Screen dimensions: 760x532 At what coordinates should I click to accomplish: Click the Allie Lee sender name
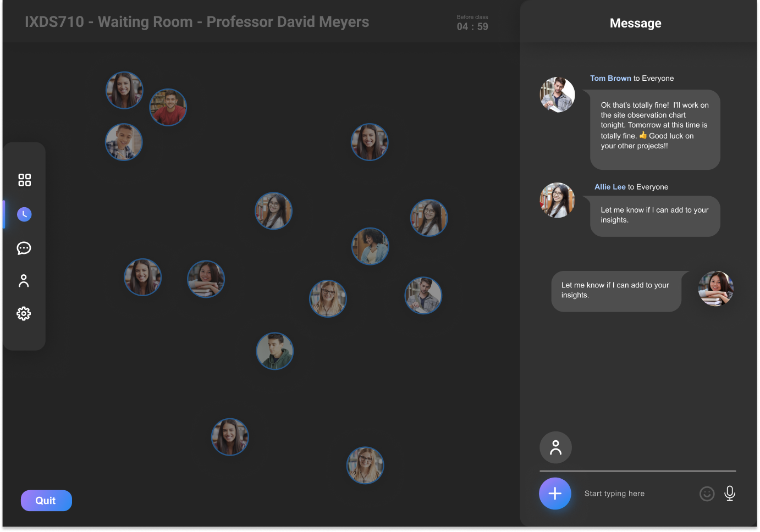click(610, 187)
